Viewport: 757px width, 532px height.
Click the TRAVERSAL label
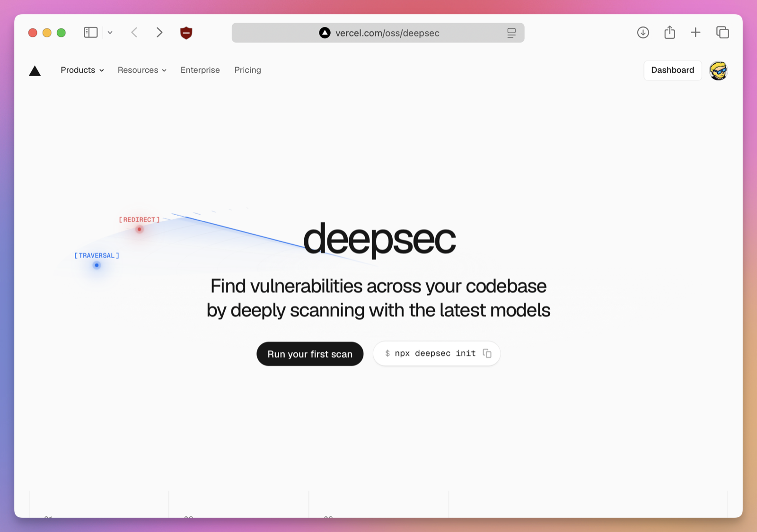97,255
